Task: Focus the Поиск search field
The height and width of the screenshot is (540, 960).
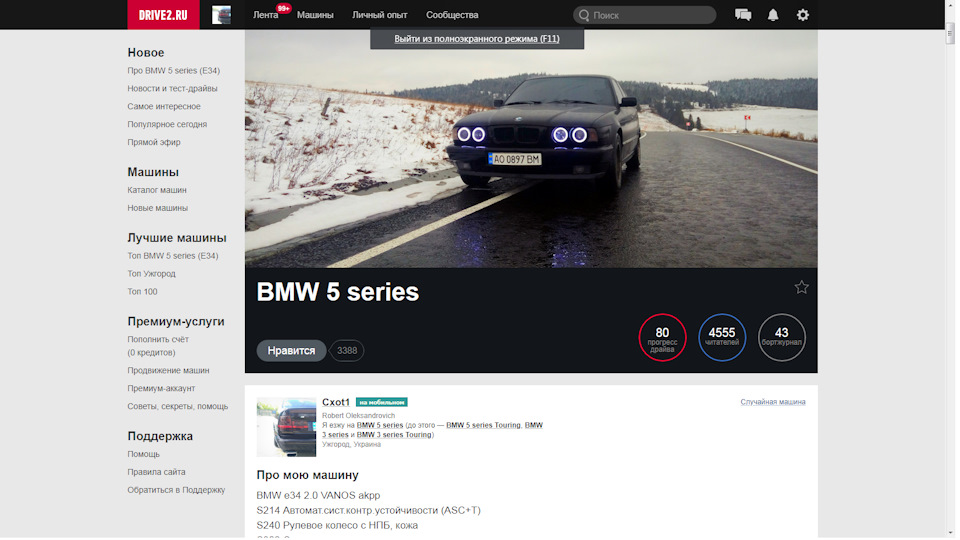Action: click(645, 15)
